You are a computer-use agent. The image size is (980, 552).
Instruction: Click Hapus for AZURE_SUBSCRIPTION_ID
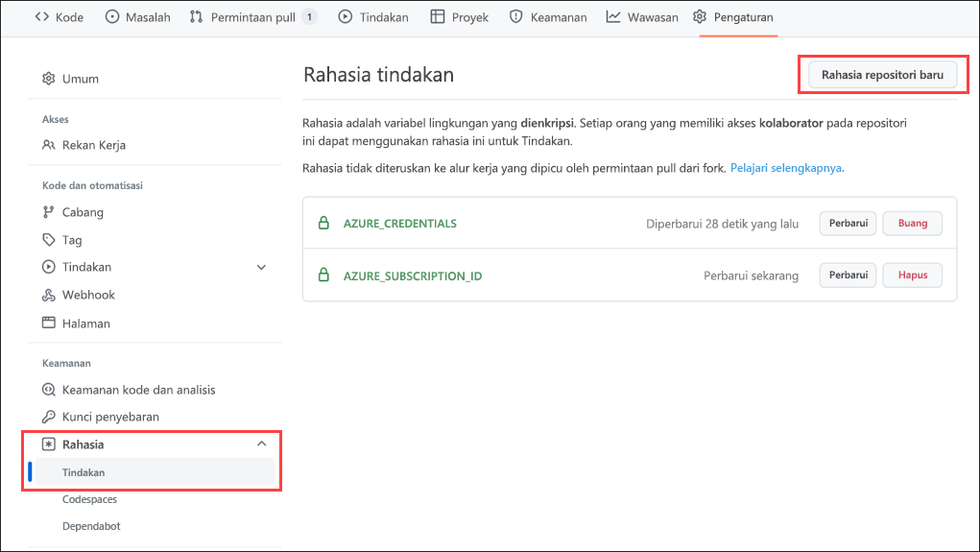(913, 276)
